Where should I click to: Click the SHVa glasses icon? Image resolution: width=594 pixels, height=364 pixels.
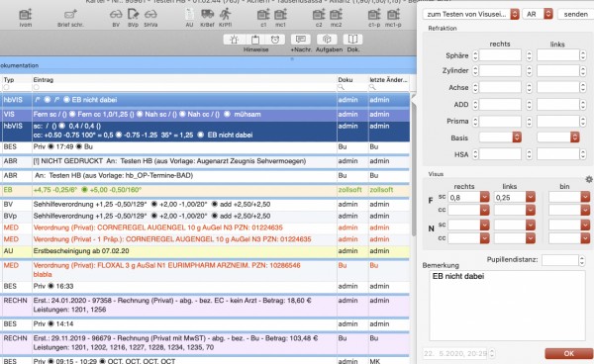click(x=150, y=15)
